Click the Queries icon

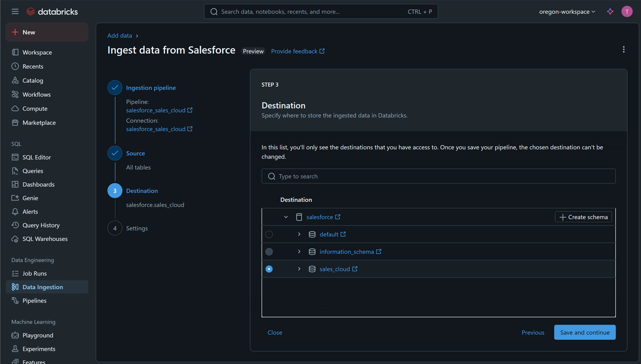(x=15, y=171)
